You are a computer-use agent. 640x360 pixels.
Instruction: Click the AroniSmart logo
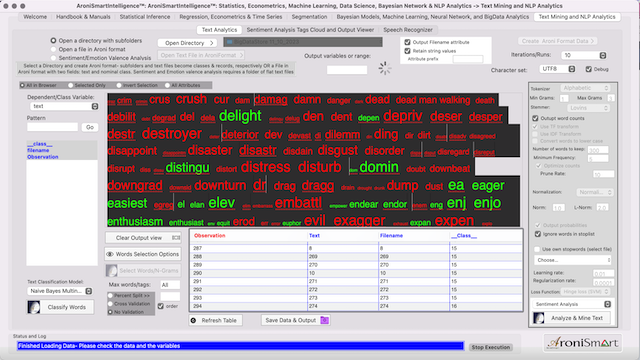tap(583, 343)
